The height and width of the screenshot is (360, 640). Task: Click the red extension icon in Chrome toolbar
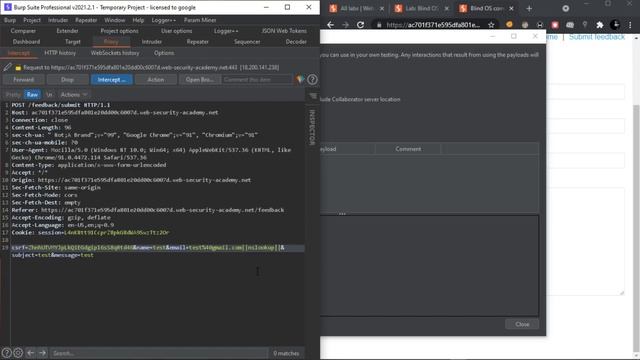click(555, 25)
